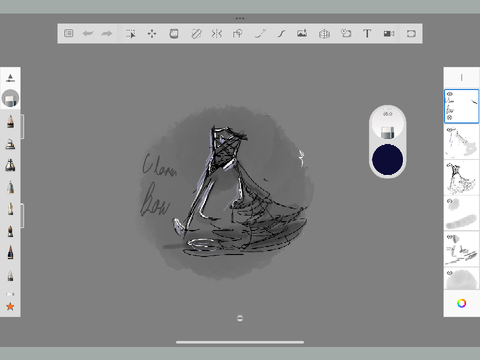
Task: Open the color wheel editor
Action: click(x=461, y=303)
